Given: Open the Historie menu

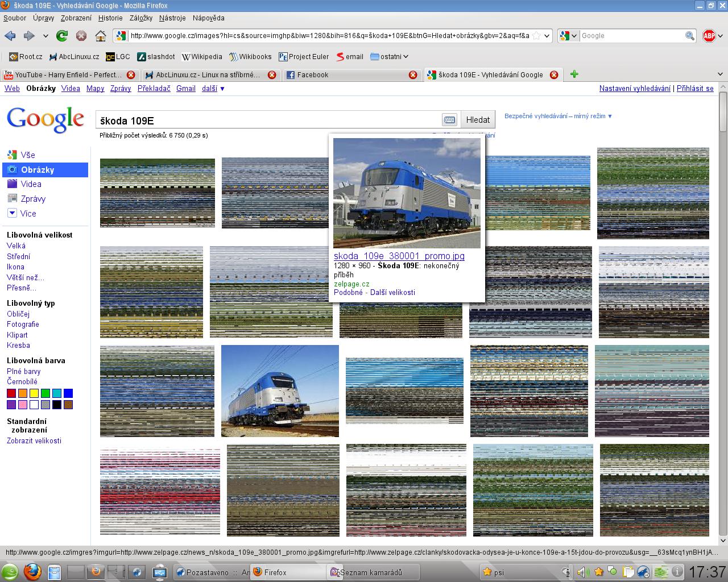Looking at the screenshot, I should (x=110, y=18).
